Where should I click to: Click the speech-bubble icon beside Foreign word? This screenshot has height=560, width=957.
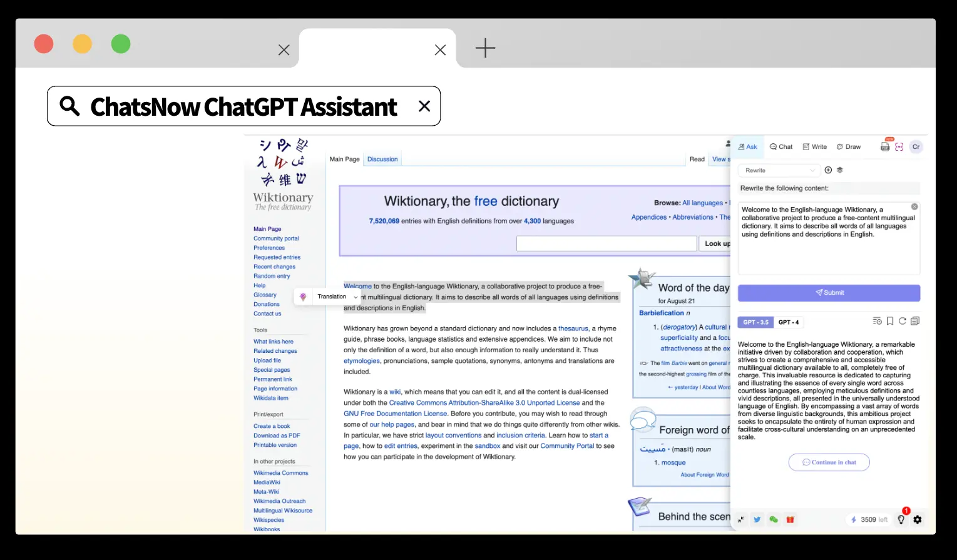[642, 420]
